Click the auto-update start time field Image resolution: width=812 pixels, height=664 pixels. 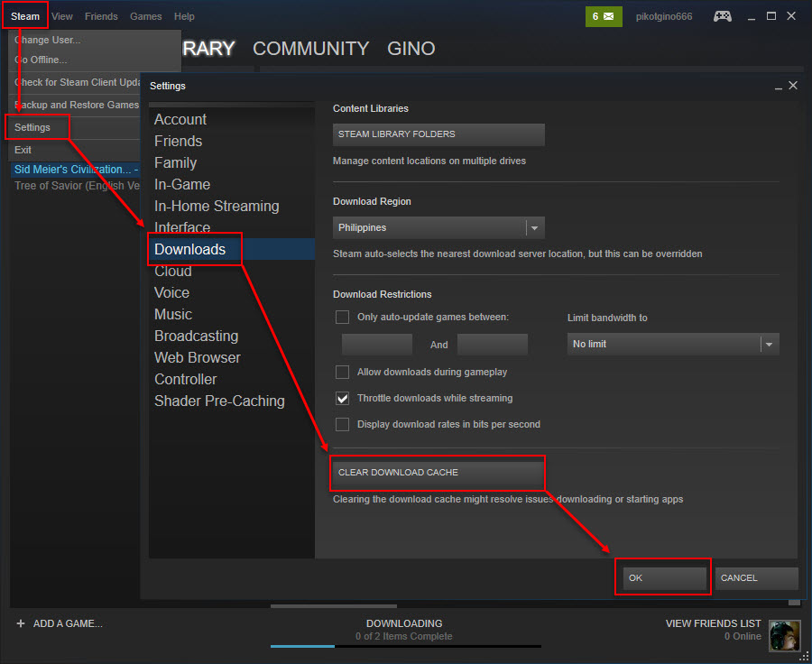coord(377,345)
